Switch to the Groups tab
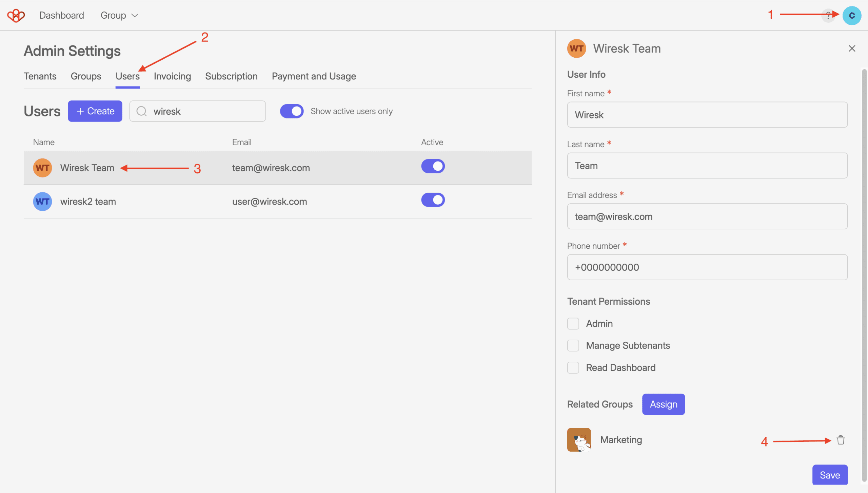This screenshot has width=868, height=493. [x=86, y=76]
